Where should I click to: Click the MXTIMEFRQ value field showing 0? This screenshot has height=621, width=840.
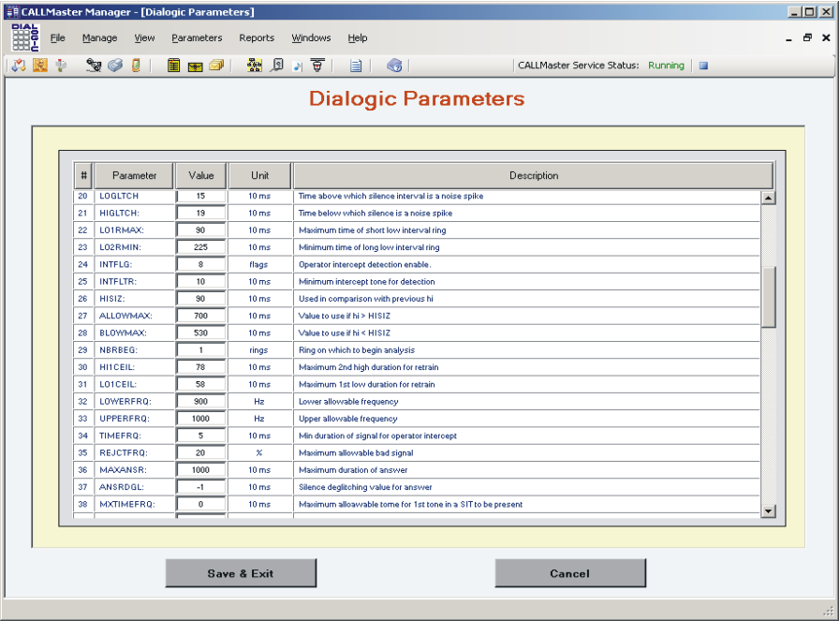[x=201, y=505]
